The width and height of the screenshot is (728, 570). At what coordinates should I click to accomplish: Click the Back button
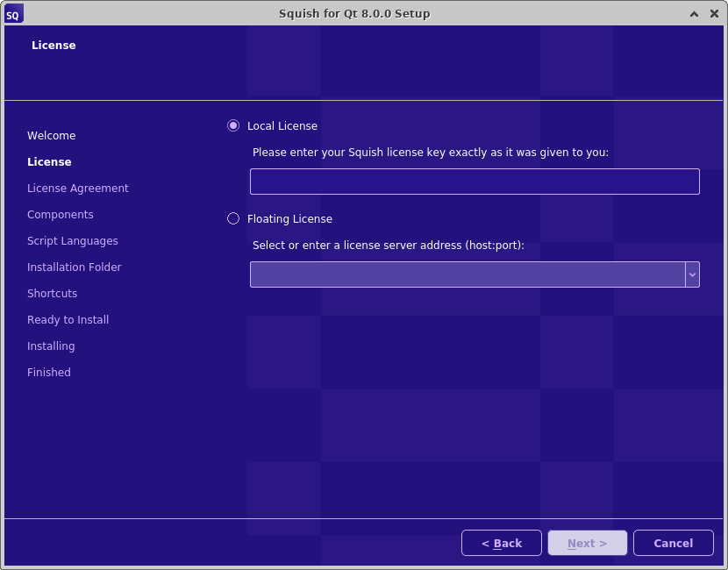tap(502, 542)
